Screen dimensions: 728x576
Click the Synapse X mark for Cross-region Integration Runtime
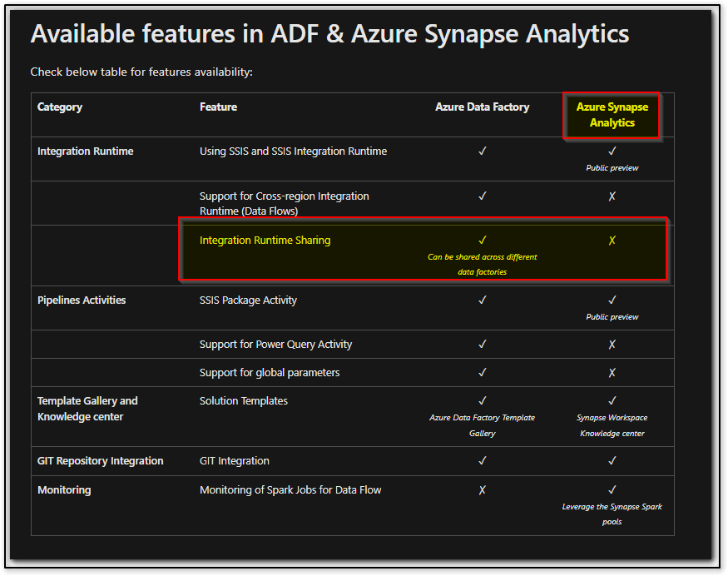[x=612, y=196]
